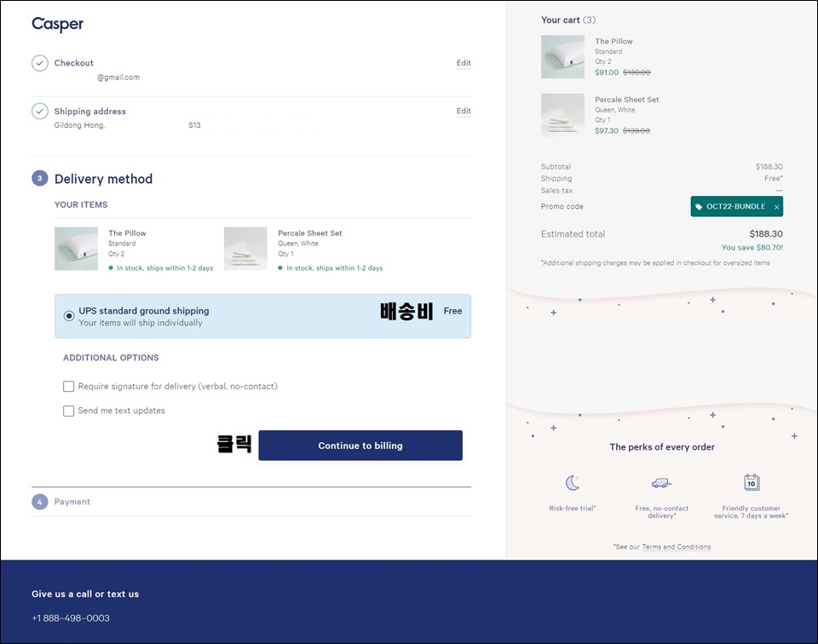
Task: Click the Shipping address checkmark icon
Action: tap(40, 111)
